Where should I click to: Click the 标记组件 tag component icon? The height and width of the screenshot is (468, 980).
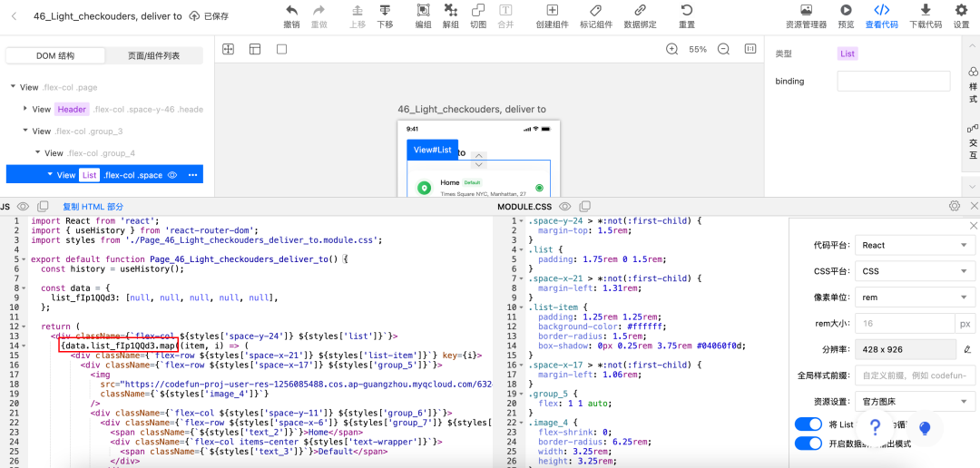tap(595, 10)
